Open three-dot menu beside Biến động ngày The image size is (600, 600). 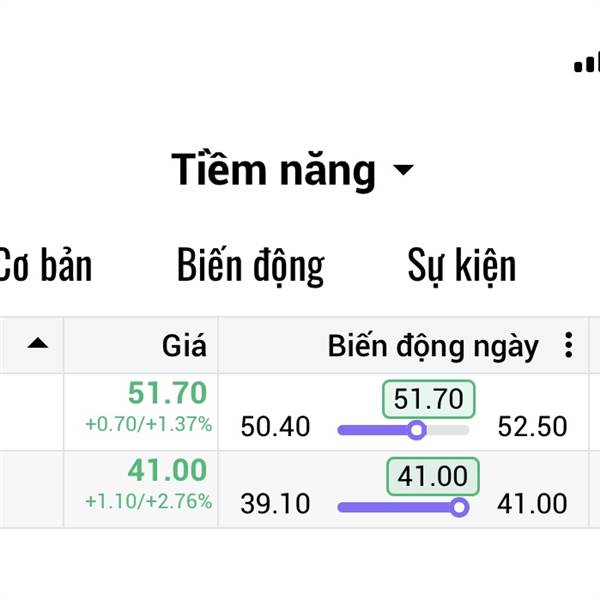point(569,345)
